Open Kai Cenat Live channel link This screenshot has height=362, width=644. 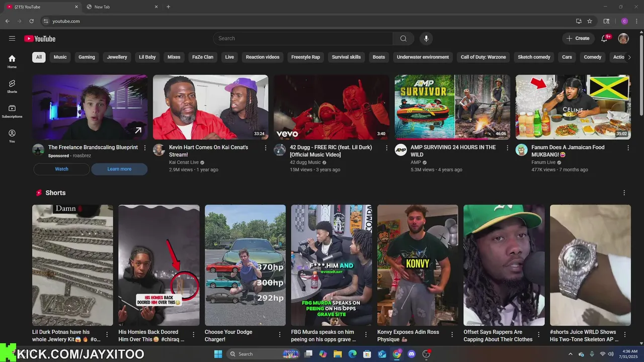click(x=184, y=162)
